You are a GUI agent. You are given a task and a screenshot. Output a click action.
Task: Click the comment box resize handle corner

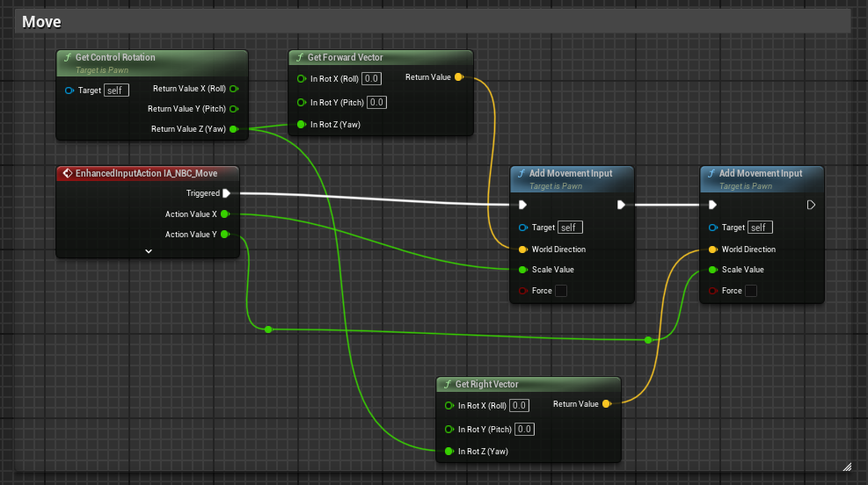coord(847,467)
